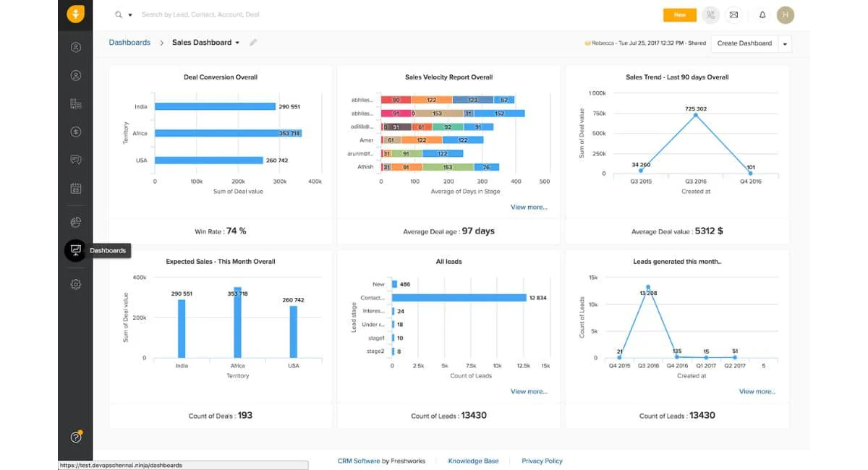Open the Privacy Policy footer link
The height and width of the screenshot is (470, 868).
tap(542, 461)
